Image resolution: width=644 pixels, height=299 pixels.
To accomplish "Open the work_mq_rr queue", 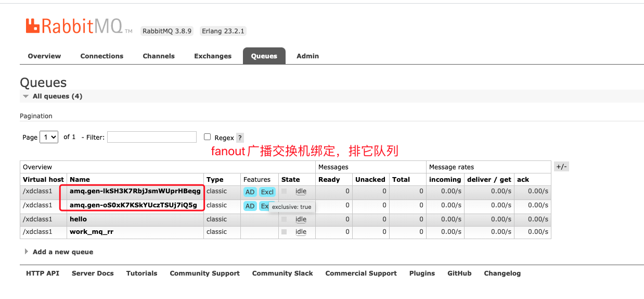I will (x=92, y=232).
